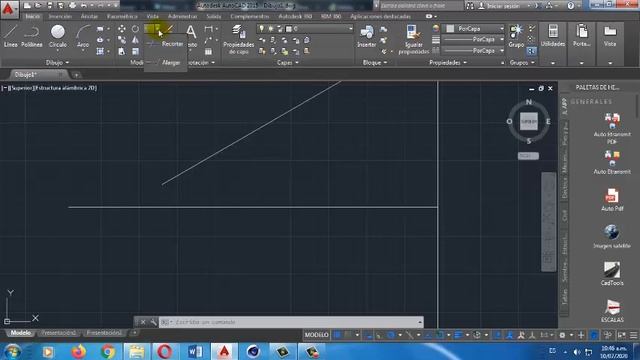The image size is (640, 360).
Task: Open the Vista ribbon tab
Action: [152, 16]
